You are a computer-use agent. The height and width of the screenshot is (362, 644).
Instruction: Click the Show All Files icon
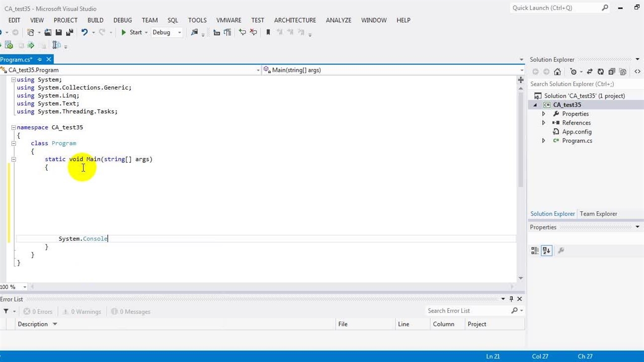623,72
